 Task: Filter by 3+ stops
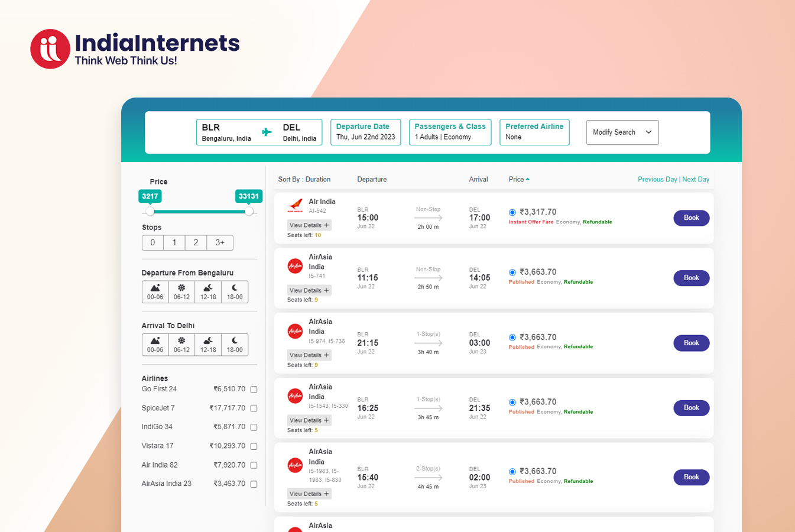click(220, 242)
